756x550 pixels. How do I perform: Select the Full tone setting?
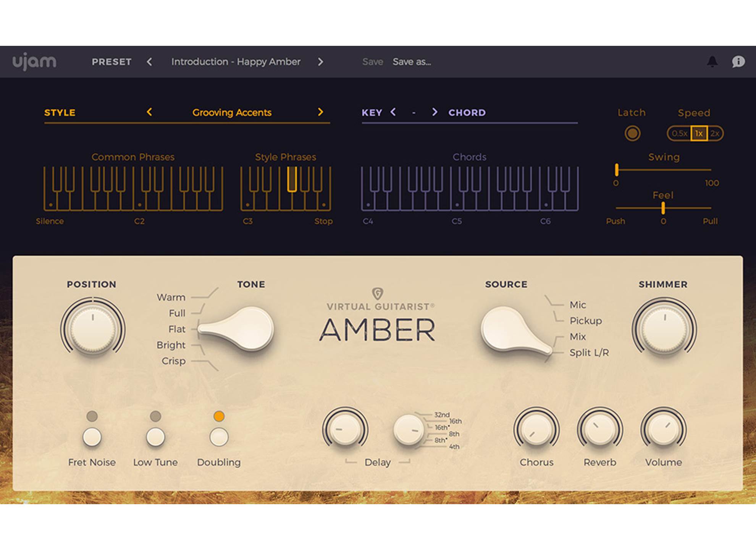click(x=177, y=313)
